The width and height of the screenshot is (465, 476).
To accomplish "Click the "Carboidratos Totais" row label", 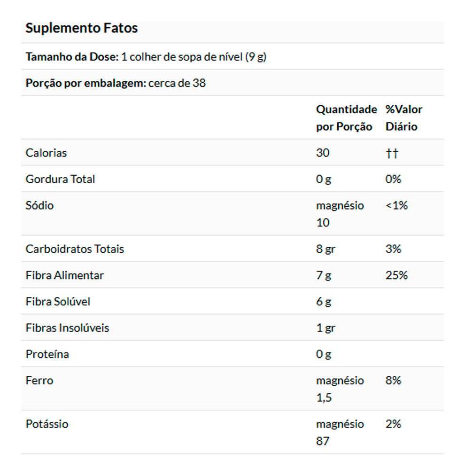I will coord(75,249).
